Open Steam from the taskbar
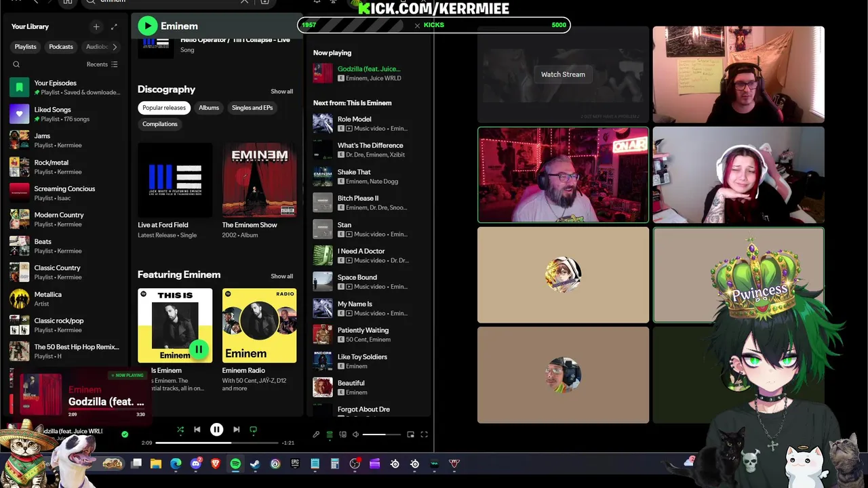The image size is (868, 488). tap(255, 464)
